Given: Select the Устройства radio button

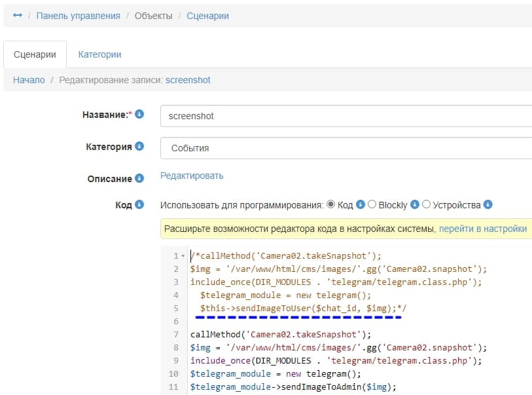Looking at the screenshot, I should (x=427, y=204).
